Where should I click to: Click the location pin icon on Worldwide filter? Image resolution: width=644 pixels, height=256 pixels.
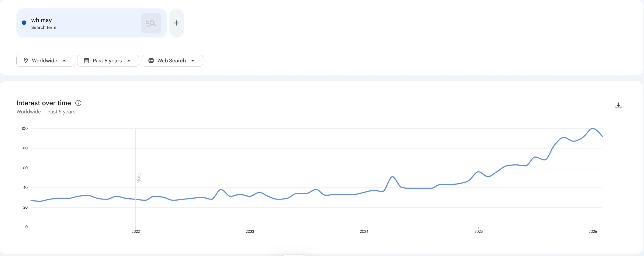coord(26,61)
